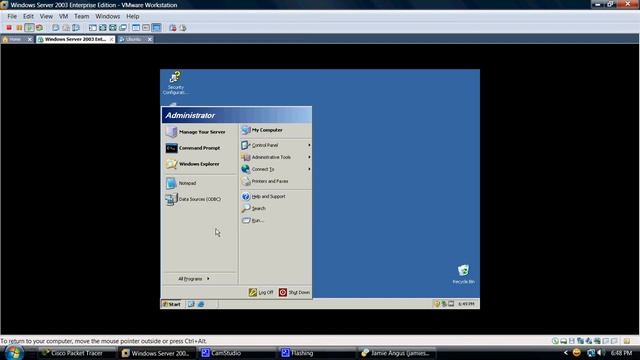Click Search in the Start menu

276,208
